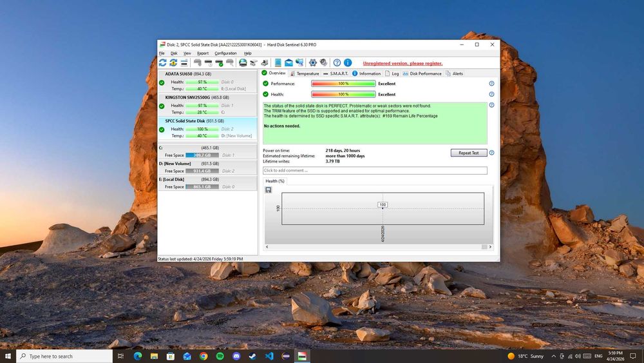Open Google Chrome from the taskbar
644x363 pixels.
coord(204,356)
